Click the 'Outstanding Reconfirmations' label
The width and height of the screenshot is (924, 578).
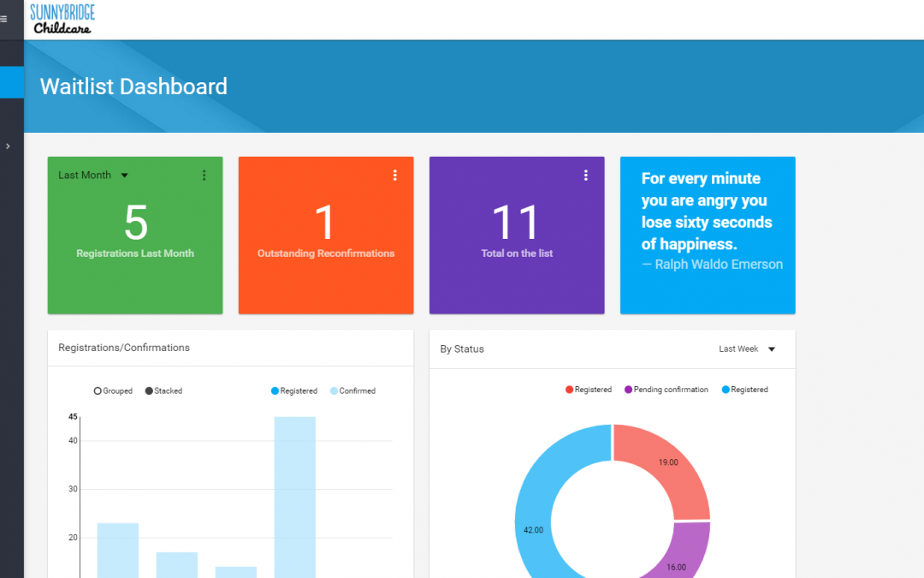(326, 253)
